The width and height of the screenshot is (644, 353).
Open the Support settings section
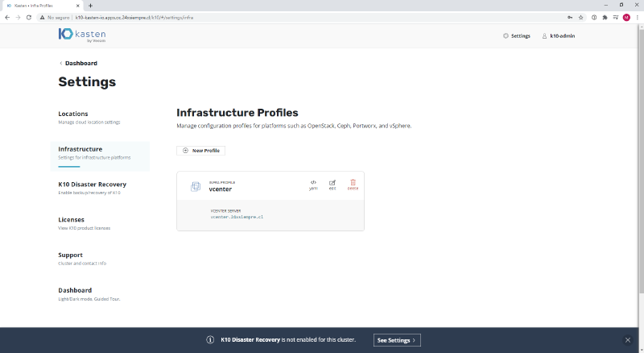pos(82,259)
